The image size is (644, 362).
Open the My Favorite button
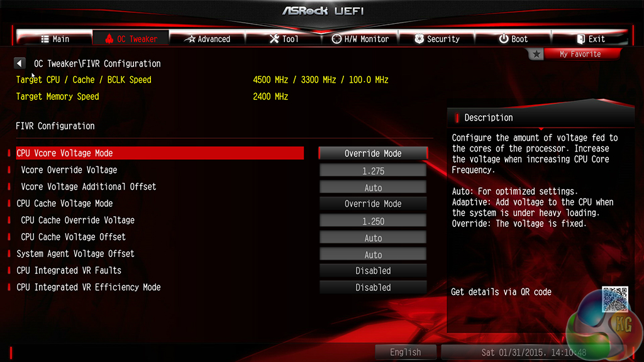[580, 54]
